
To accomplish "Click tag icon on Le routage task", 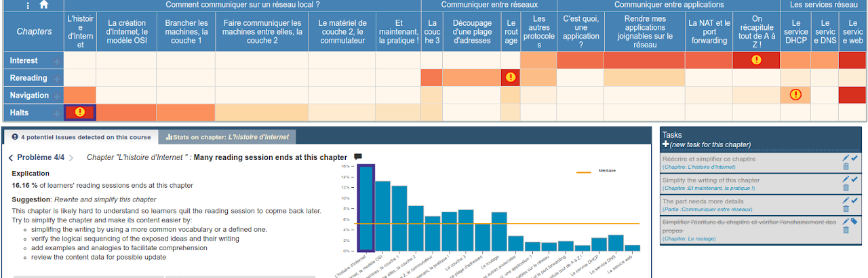I will tap(854, 222).
